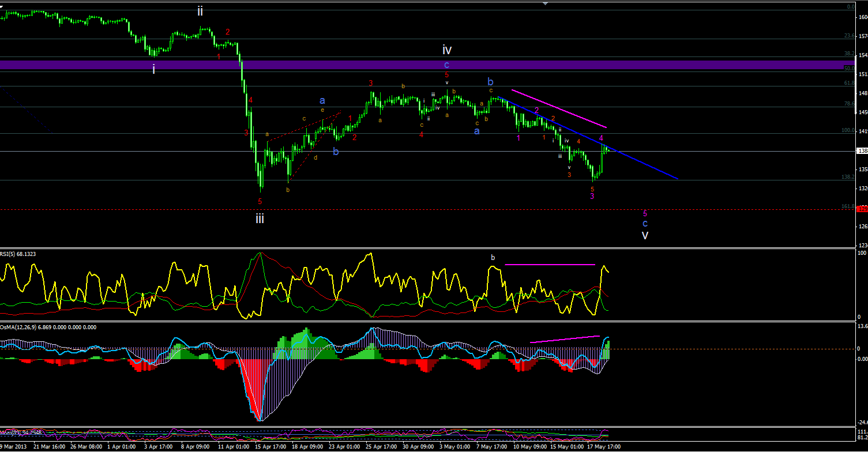Select the white 'i' label below the purple band
The height and width of the screenshot is (452, 868).
[154, 69]
